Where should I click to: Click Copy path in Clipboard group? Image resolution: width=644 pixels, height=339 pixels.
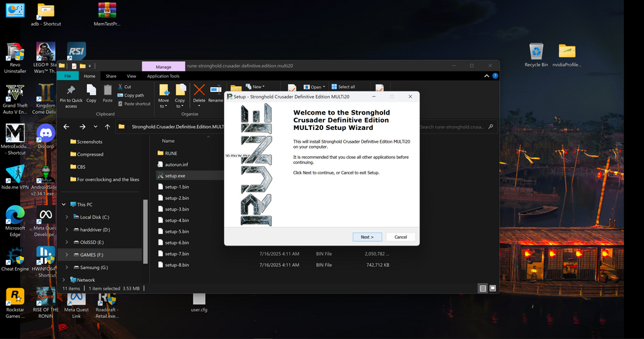click(131, 95)
